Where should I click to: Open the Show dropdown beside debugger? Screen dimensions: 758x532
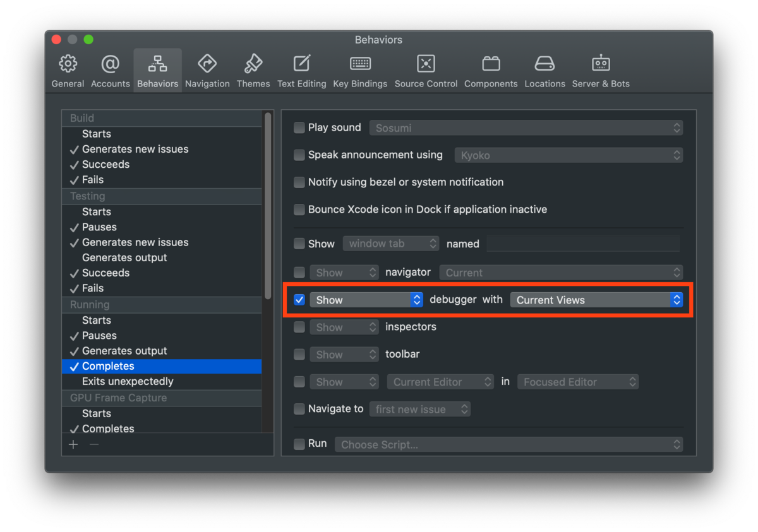pyautogui.click(x=366, y=300)
